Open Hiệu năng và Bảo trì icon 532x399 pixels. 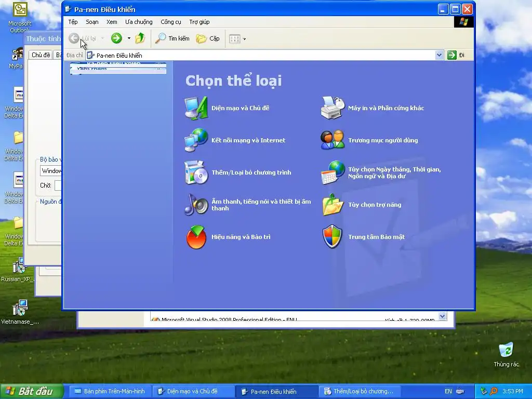(x=196, y=237)
